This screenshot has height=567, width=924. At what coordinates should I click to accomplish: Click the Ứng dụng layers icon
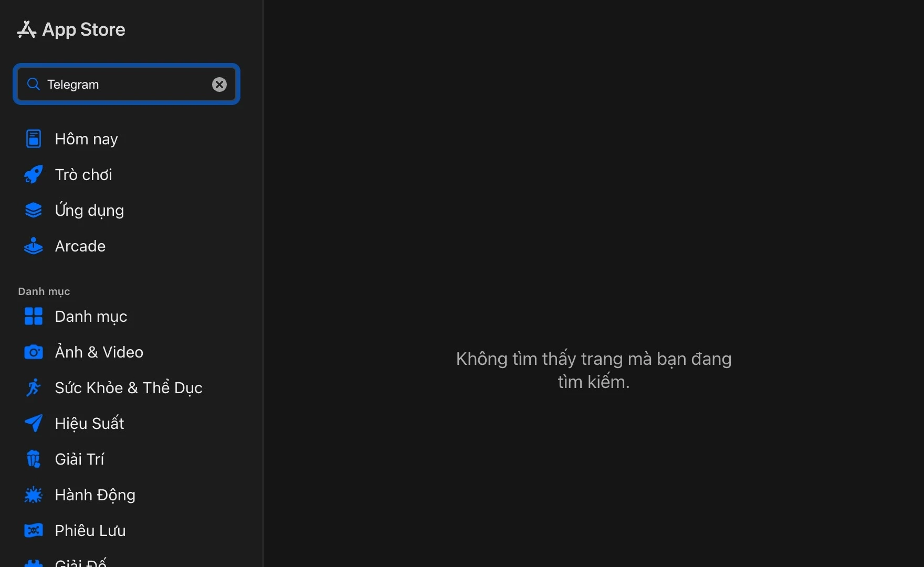coord(34,210)
